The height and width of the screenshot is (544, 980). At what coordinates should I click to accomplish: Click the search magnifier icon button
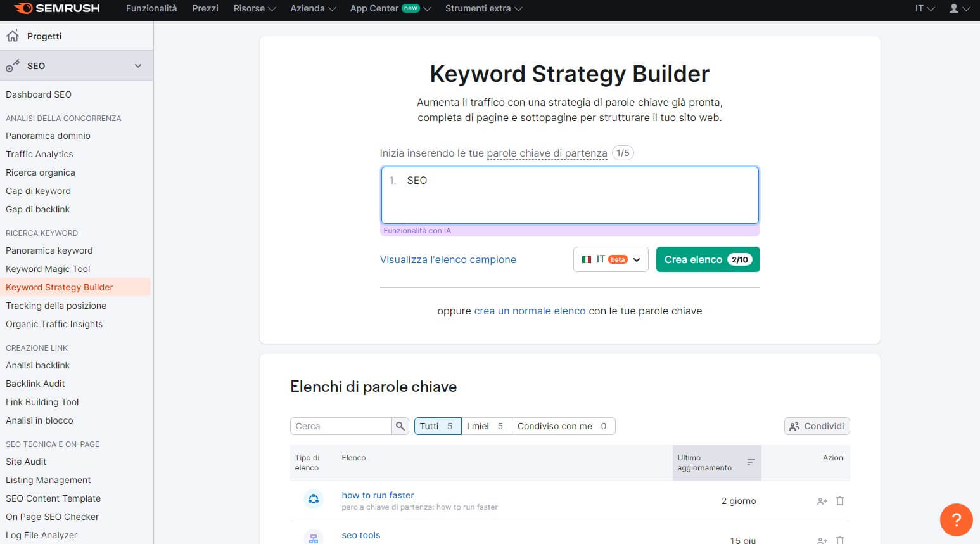tap(400, 426)
